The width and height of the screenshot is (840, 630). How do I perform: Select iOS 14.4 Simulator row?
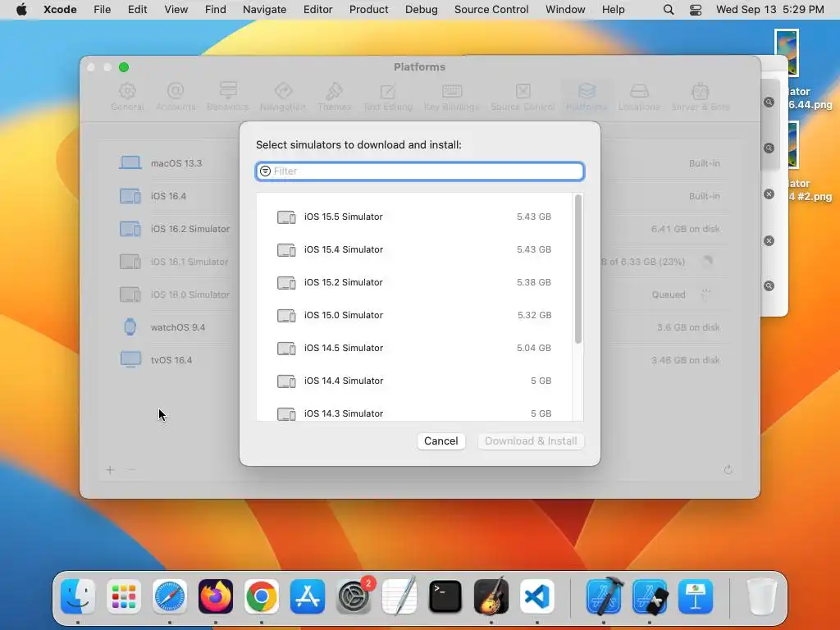[x=414, y=381]
